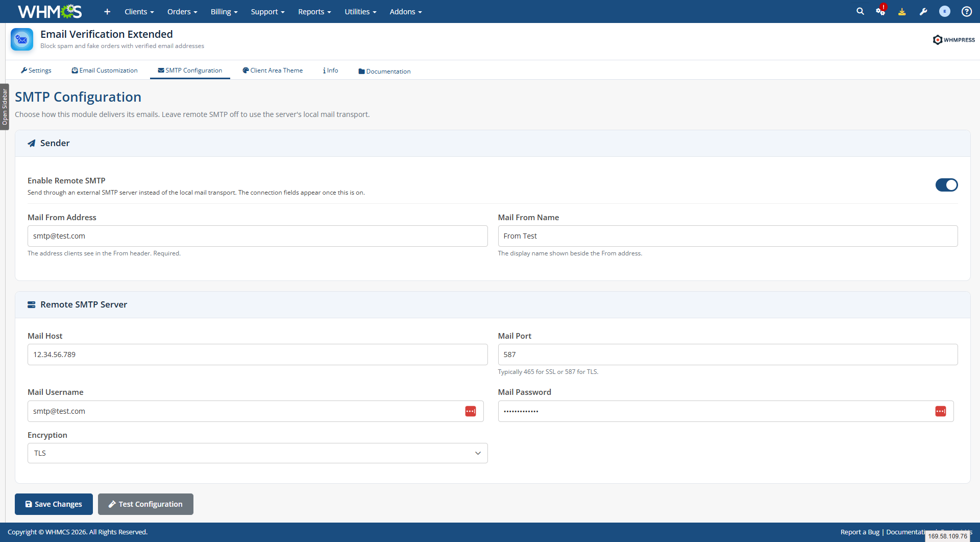980x542 pixels.
Task: Open the Client Area Theme tab
Action: 273,70
